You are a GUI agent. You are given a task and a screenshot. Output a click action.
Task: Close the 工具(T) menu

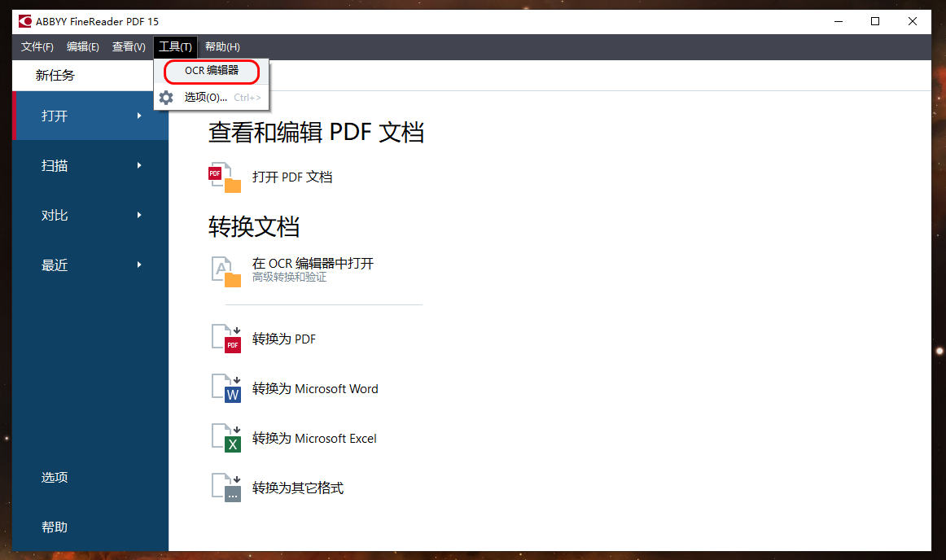(x=175, y=47)
